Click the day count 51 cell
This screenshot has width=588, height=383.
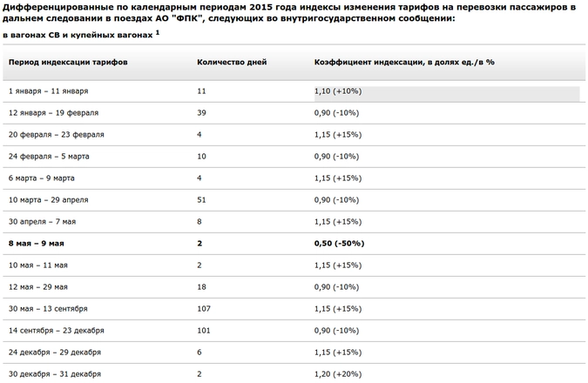(202, 199)
